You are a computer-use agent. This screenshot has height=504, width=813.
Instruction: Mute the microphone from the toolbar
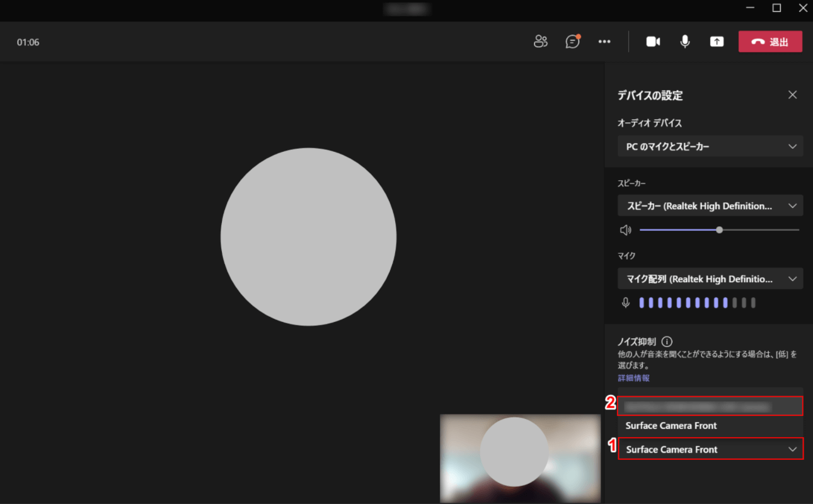[x=684, y=42]
